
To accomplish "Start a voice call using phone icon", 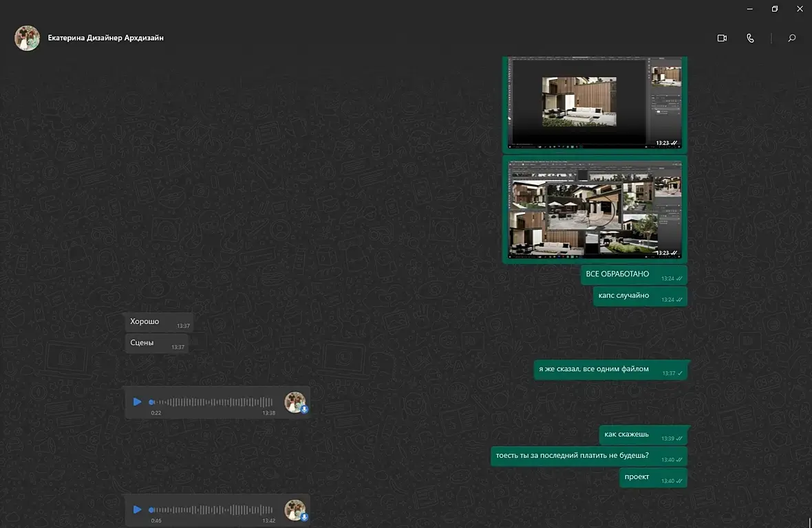I will coord(750,38).
